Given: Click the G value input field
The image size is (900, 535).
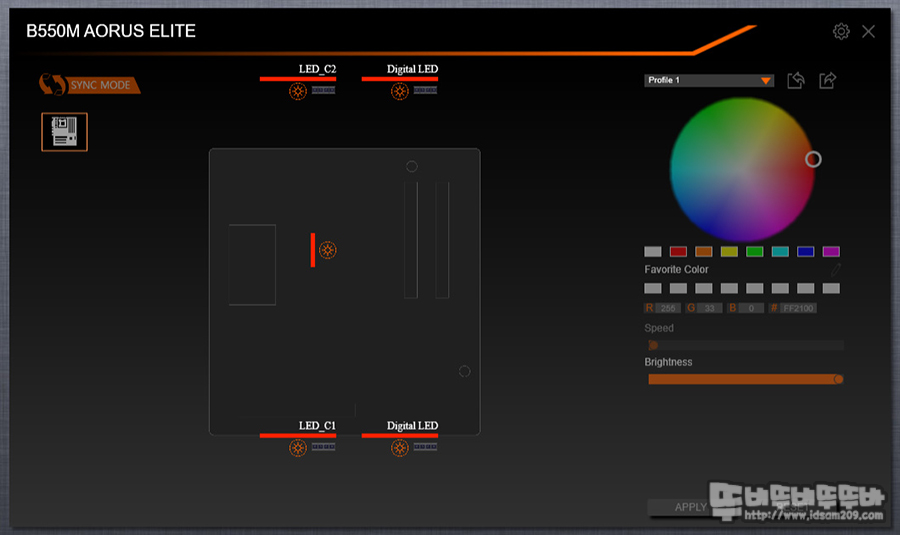Looking at the screenshot, I should pyautogui.click(x=709, y=308).
